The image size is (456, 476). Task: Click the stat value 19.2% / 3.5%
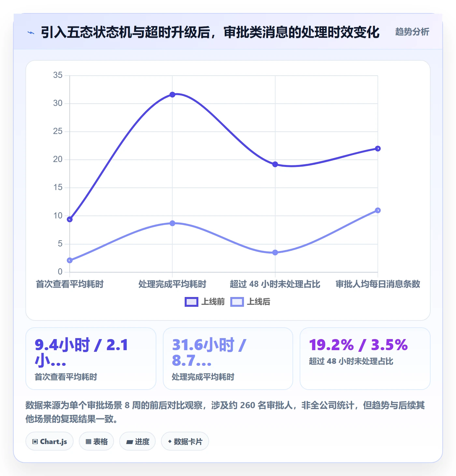[x=358, y=345]
